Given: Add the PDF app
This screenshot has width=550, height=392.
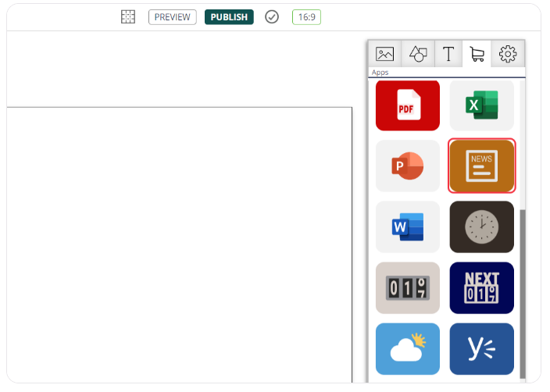Looking at the screenshot, I should [x=408, y=105].
